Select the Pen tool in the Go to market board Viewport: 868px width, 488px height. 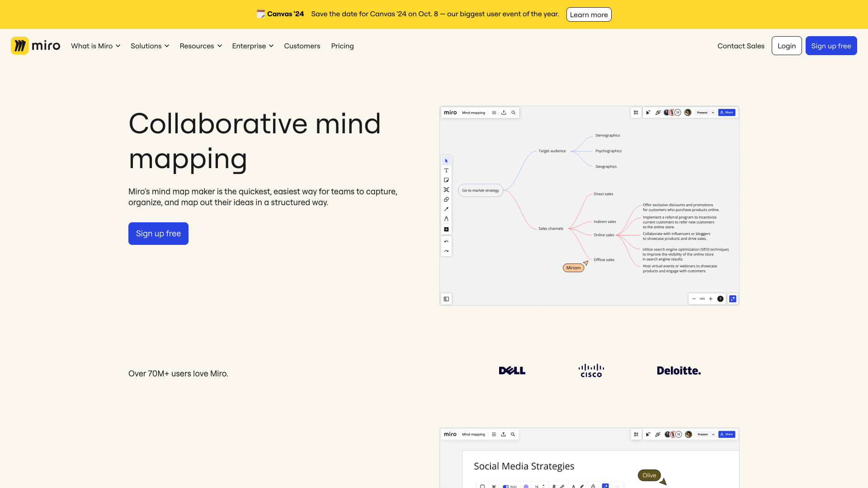point(446,219)
